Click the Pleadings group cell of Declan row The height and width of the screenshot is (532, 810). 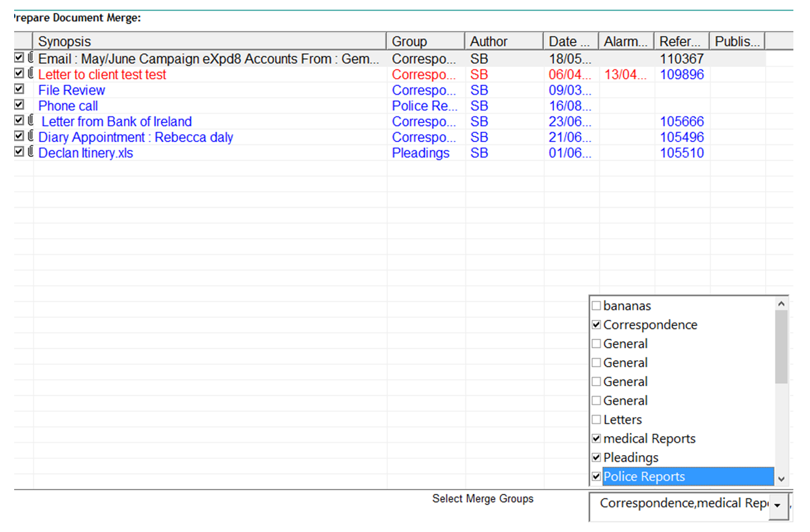420,153
